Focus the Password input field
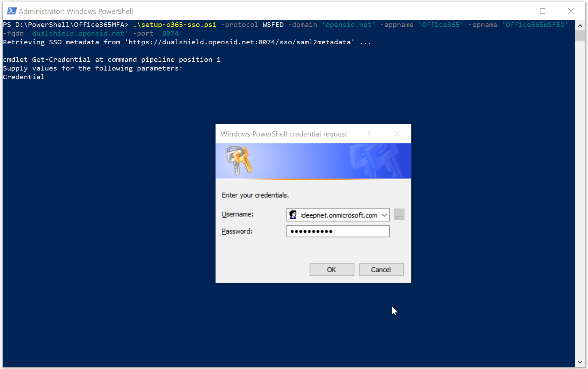Screen dimensions: 588x369 (x=338, y=231)
